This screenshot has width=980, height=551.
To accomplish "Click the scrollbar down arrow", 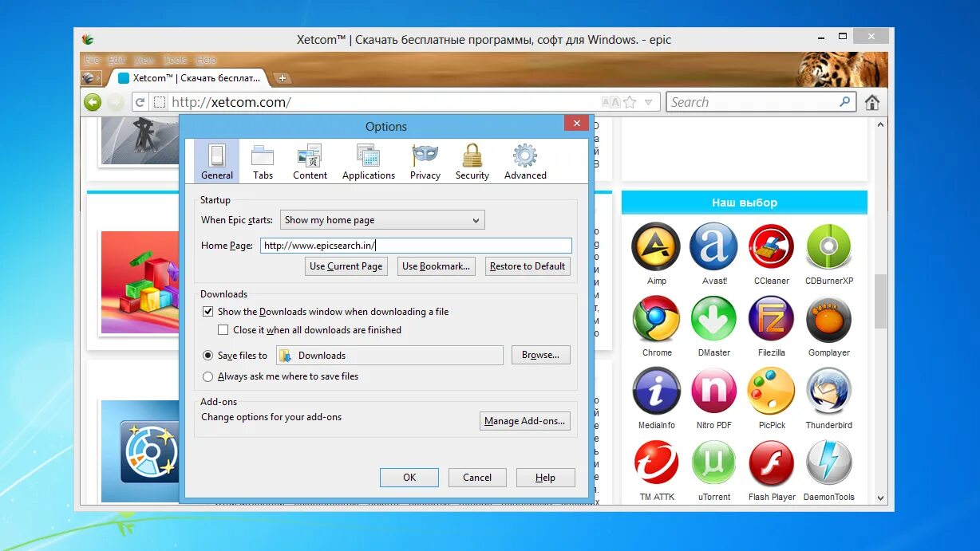I will pos(881,498).
